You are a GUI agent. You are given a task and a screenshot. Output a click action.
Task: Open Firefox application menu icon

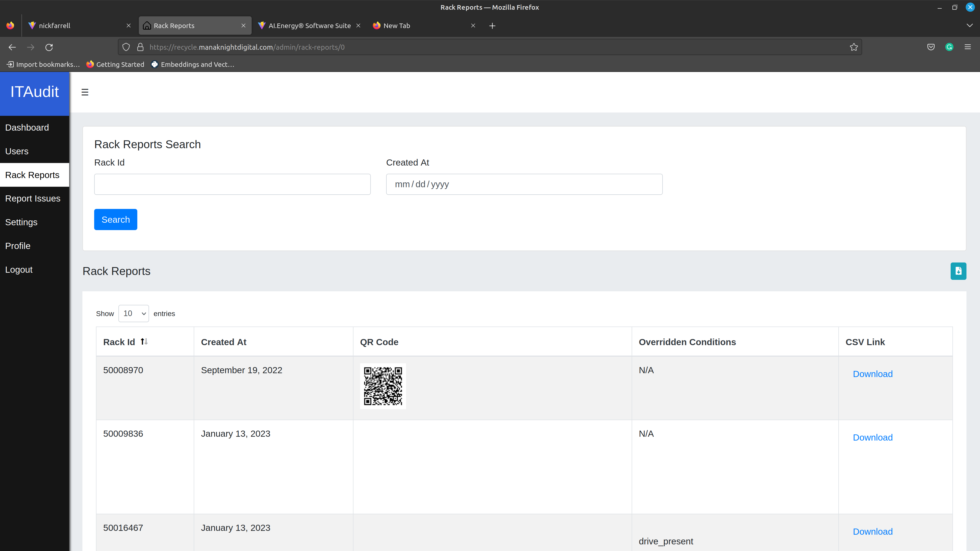967,47
